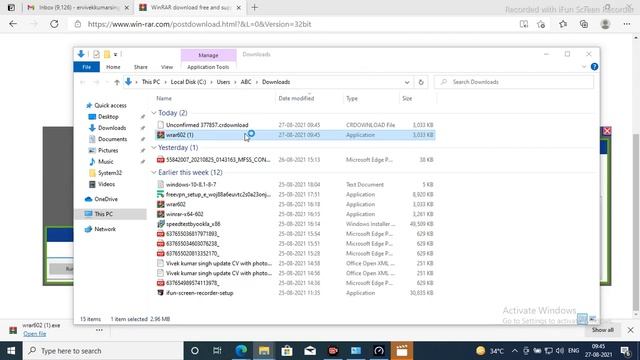The image size is (640, 360).
Task: Refresh the Downloads folder view
Action: click(x=421, y=82)
